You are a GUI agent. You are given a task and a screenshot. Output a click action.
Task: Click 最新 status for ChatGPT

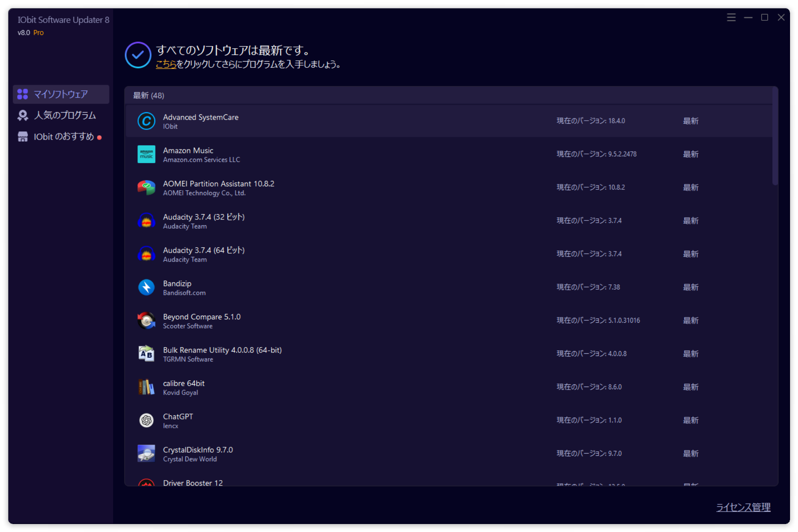coord(691,420)
